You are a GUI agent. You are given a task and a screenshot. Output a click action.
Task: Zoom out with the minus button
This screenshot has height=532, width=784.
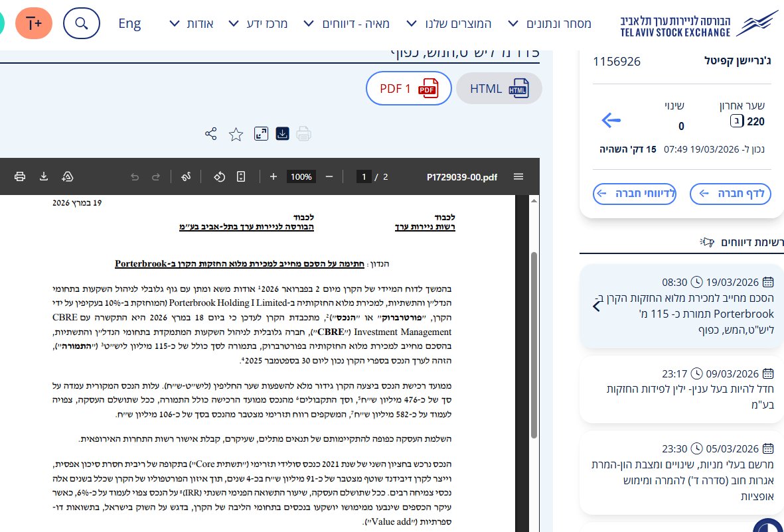point(329,176)
